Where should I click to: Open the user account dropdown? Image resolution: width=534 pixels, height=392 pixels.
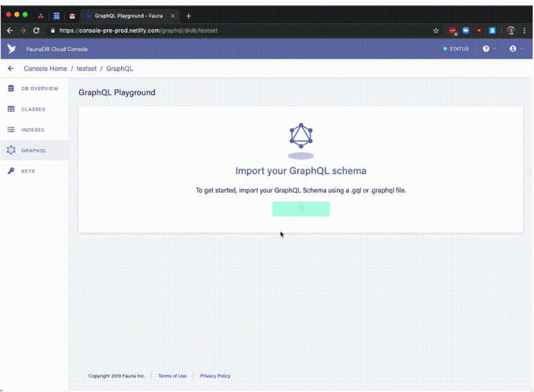516,49
